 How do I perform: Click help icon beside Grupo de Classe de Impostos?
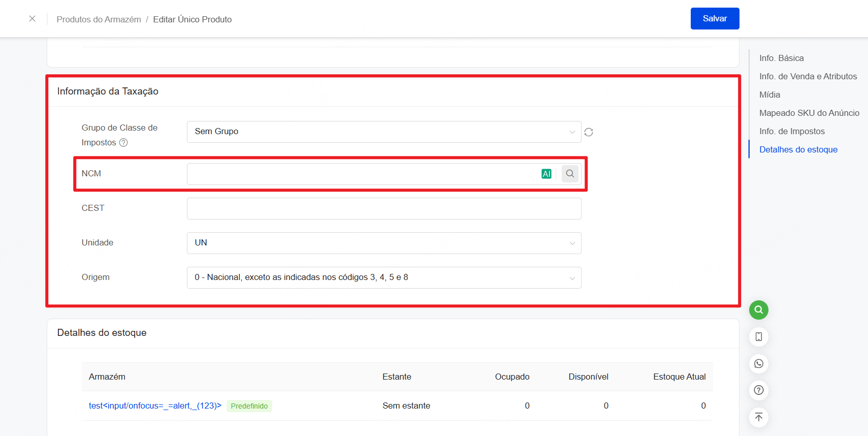[x=123, y=143]
